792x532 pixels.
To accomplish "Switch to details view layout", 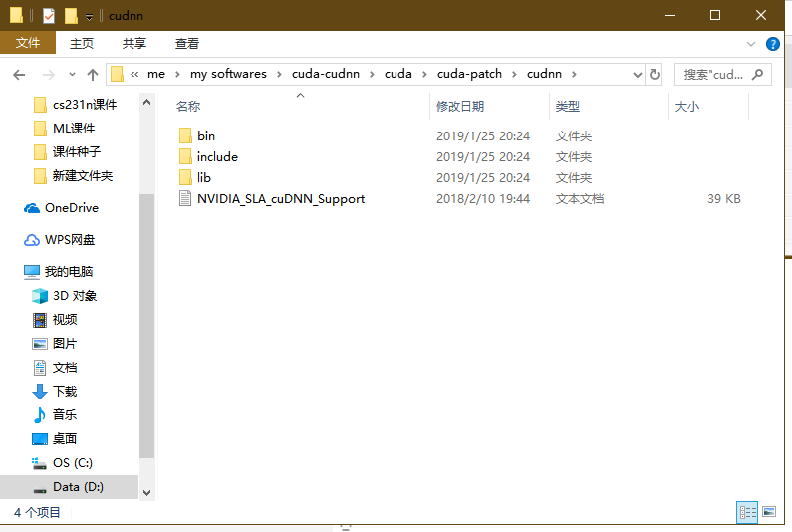I will click(747, 512).
